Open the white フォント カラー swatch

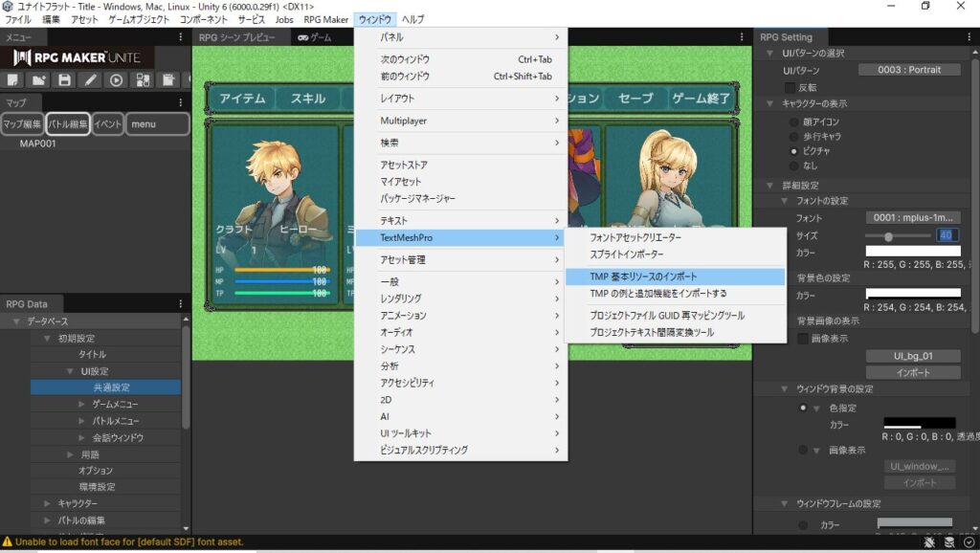coord(913,252)
